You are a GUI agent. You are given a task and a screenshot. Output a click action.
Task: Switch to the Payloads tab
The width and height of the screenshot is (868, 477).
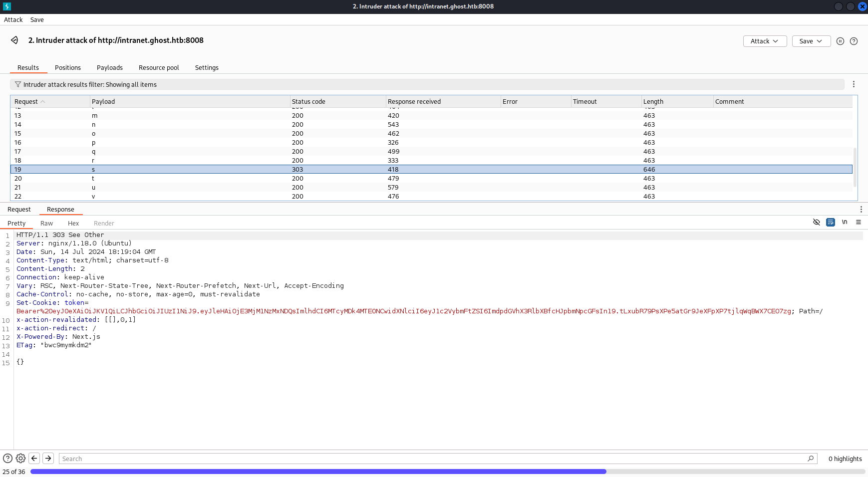pos(110,68)
